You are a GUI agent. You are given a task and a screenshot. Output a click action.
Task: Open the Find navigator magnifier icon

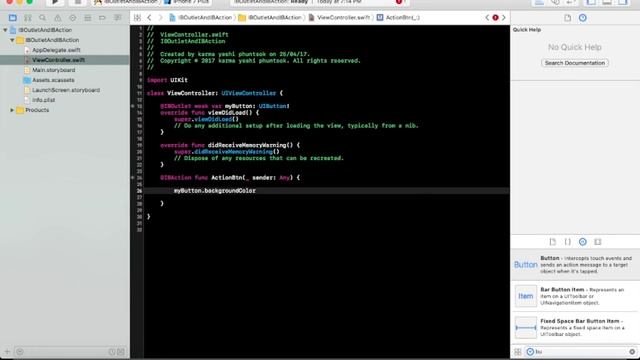tap(42, 18)
